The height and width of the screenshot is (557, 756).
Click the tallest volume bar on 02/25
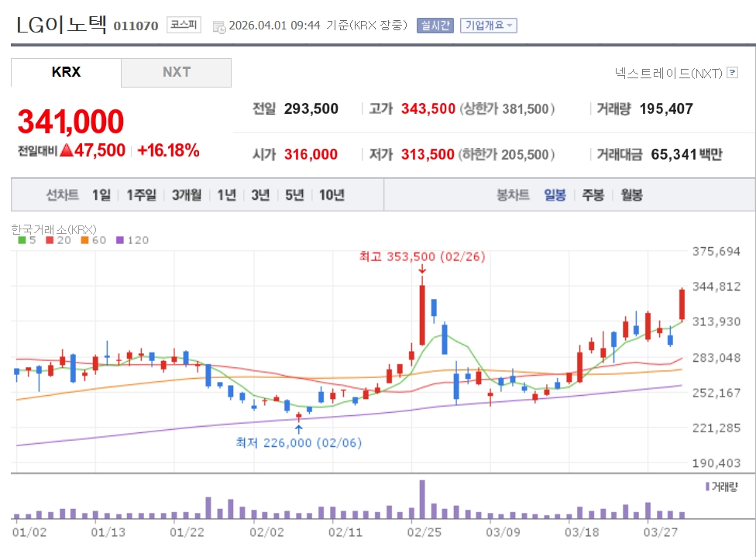pos(422,499)
